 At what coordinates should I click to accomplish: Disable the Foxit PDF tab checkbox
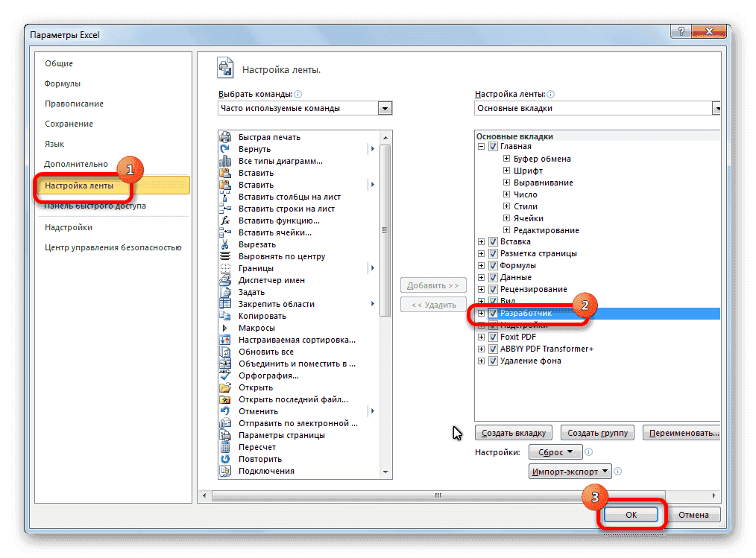pyautogui.click(x=493, y=337)
